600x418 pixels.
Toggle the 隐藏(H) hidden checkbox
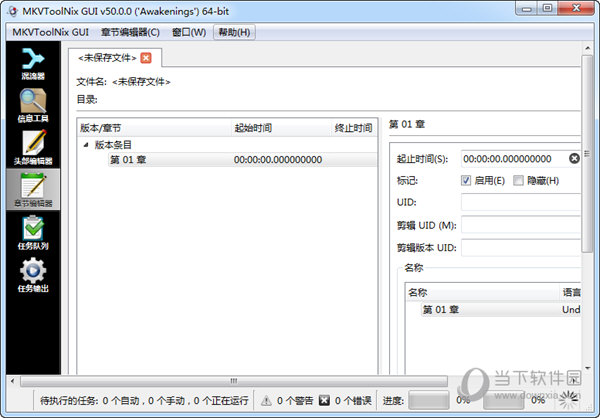click(518, 180)
